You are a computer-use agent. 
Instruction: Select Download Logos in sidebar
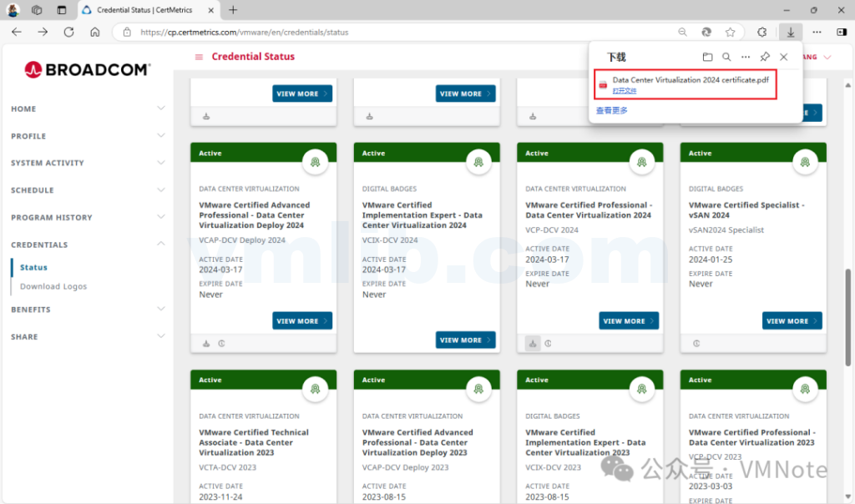[53, 286]
